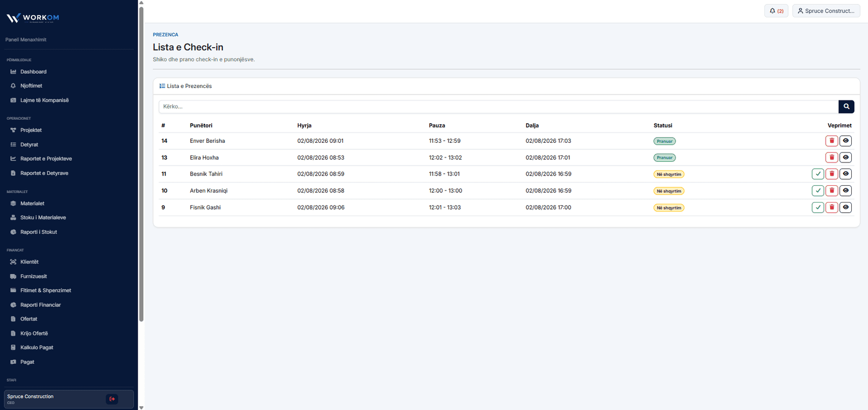This screenshot has height=410, width=868.
Task: Click the WORKOM logo
Action: [33, 18]
